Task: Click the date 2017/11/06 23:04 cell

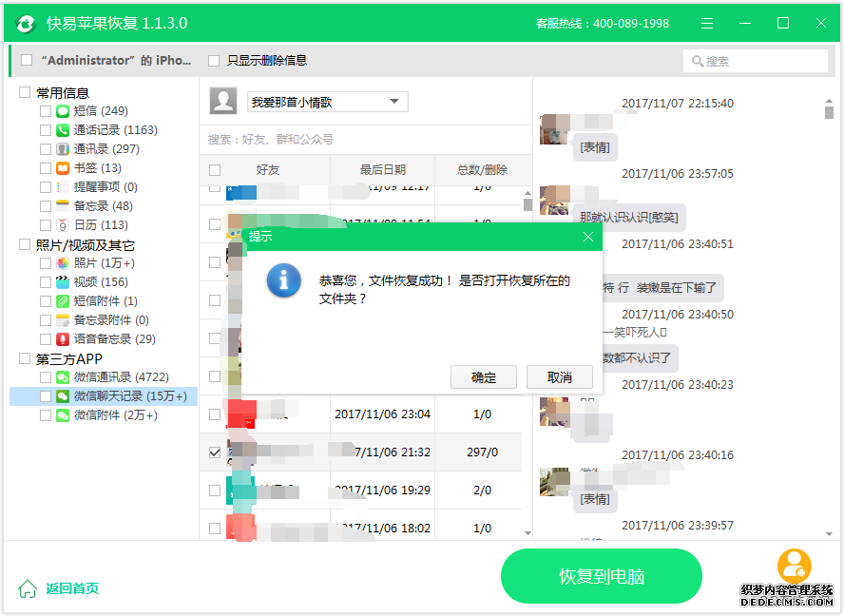Action: pyautogui.click(x=383, y=414)
